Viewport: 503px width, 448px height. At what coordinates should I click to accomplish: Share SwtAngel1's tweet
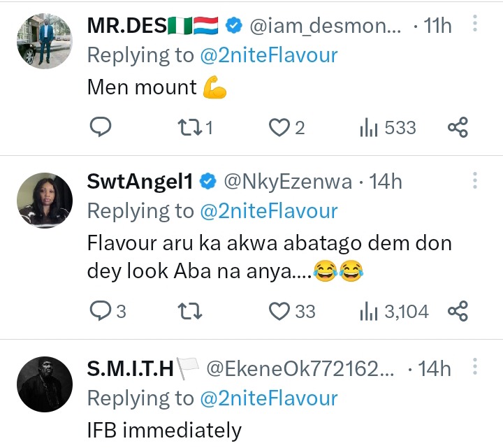(x=458, y=311)
